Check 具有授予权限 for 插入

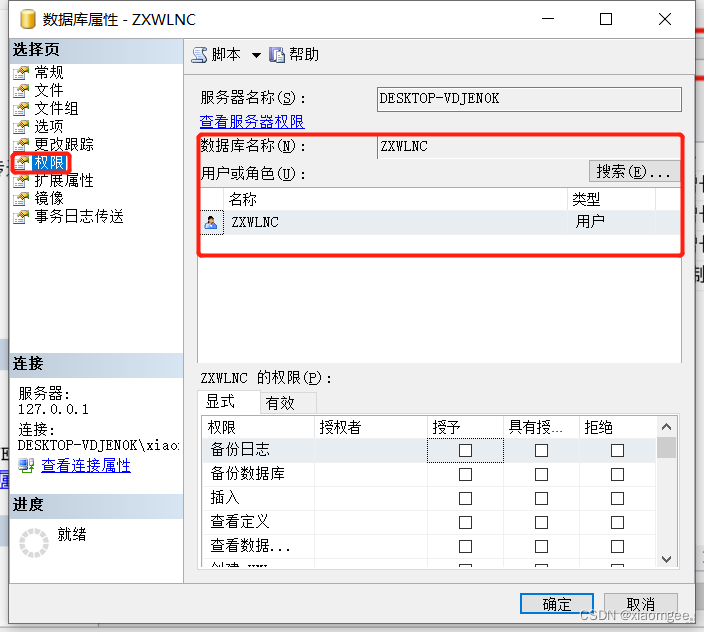(x=541, y=498)
